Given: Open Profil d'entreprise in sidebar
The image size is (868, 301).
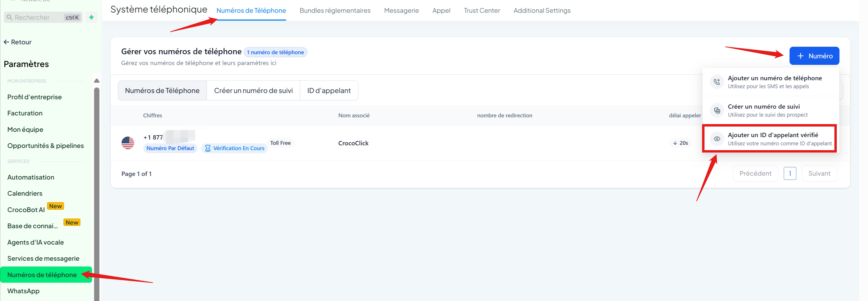Looking at the screenshot, I should click(34, 97).
